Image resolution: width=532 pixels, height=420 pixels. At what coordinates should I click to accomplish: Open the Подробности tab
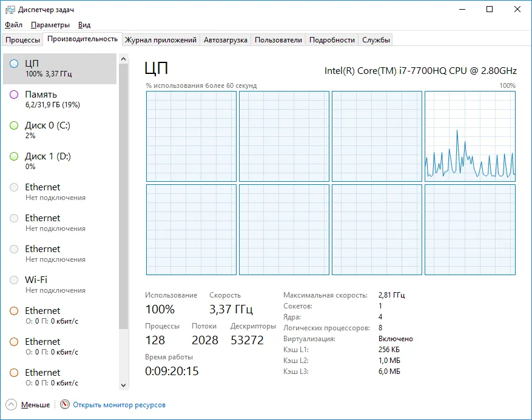332,40
